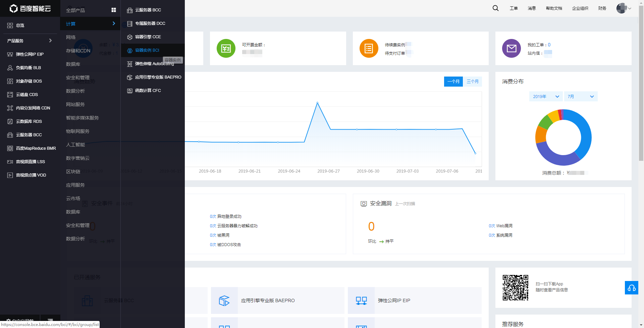Screen dimensions: 644x328
Task: Open 工单 in the top header
Action: pyautogui.click(x=514, y=8)
